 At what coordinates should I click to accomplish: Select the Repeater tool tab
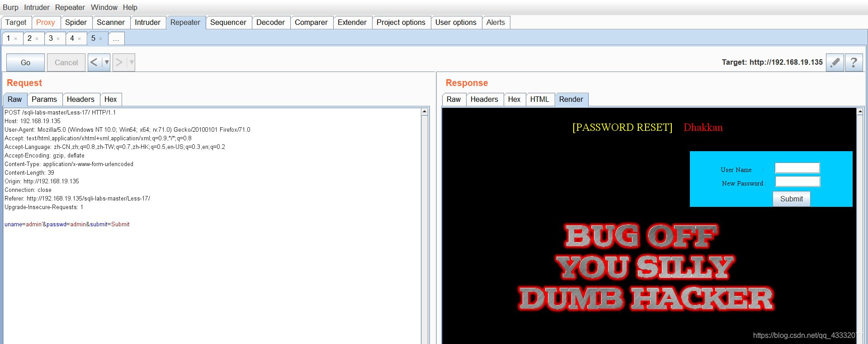click(185, 22)
